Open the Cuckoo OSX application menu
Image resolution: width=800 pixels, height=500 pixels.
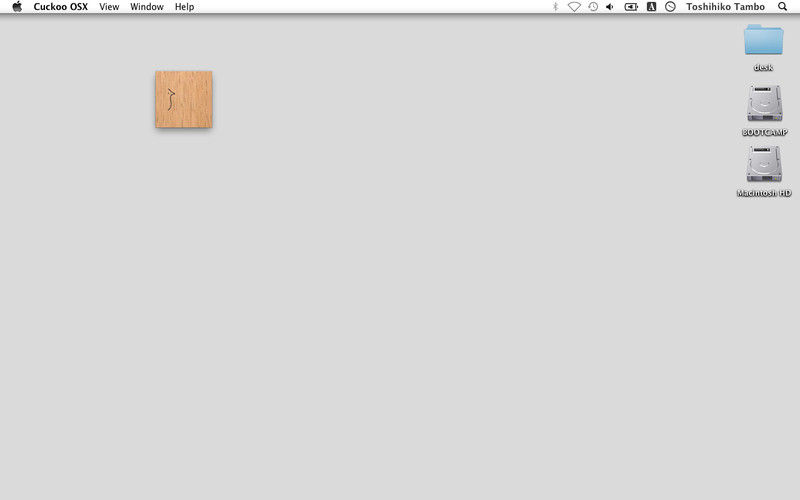60,7
